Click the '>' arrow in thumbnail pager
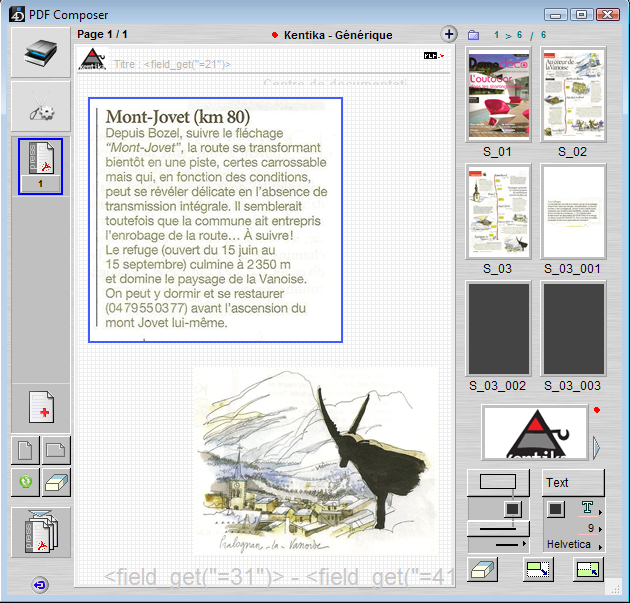Screen dimensions: 630x603 point(508,36)
